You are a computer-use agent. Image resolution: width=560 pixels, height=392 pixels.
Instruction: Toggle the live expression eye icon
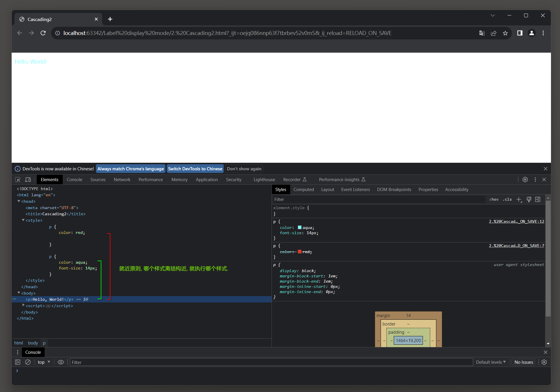coord(61,362)
